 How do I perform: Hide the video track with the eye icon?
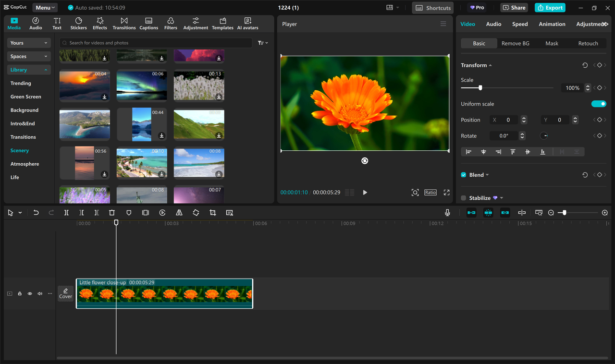(29, 293)
